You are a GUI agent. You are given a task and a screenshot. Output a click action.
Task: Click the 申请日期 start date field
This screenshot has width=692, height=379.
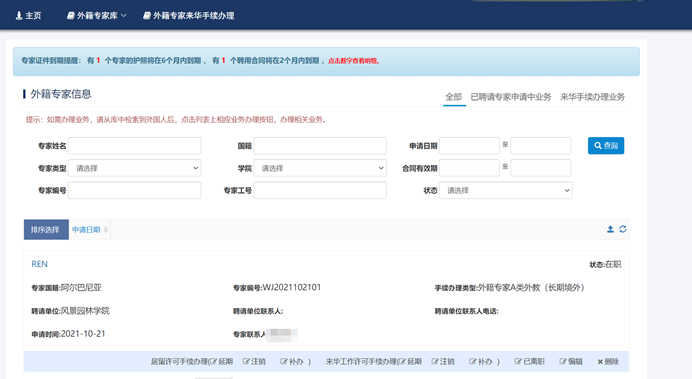469,146
